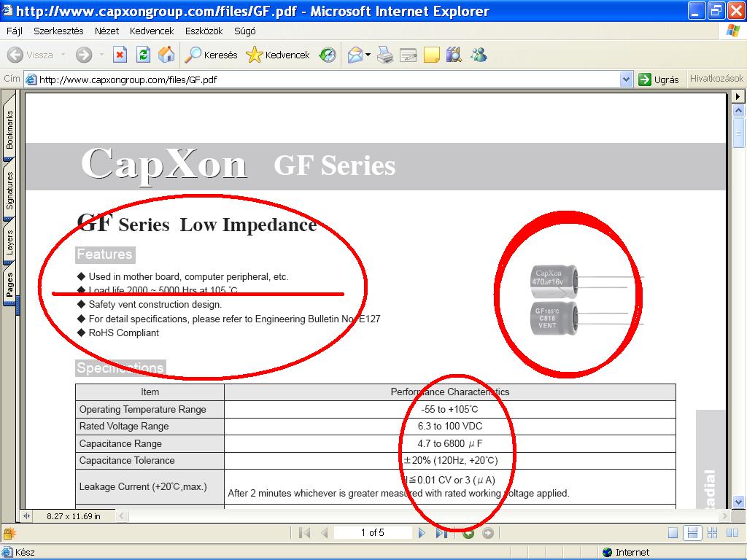Open the Eszközök menu

coord(204,31)
